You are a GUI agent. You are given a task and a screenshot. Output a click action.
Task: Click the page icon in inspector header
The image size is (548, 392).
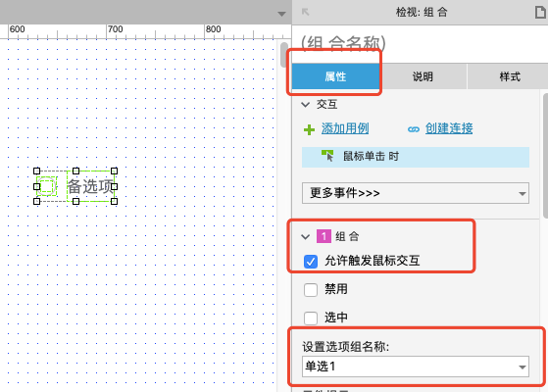pyautogui.click(x=540, y=12)
